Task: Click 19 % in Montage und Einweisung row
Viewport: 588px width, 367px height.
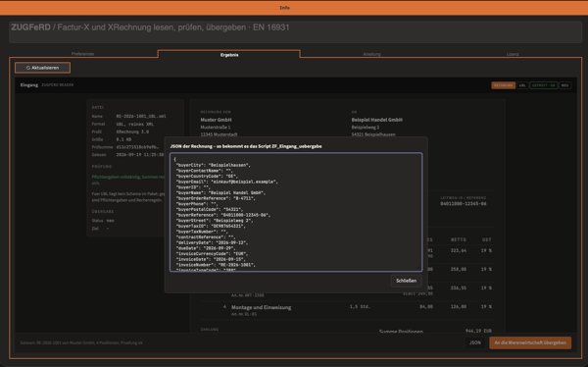Action: click(x=486, y=307)
